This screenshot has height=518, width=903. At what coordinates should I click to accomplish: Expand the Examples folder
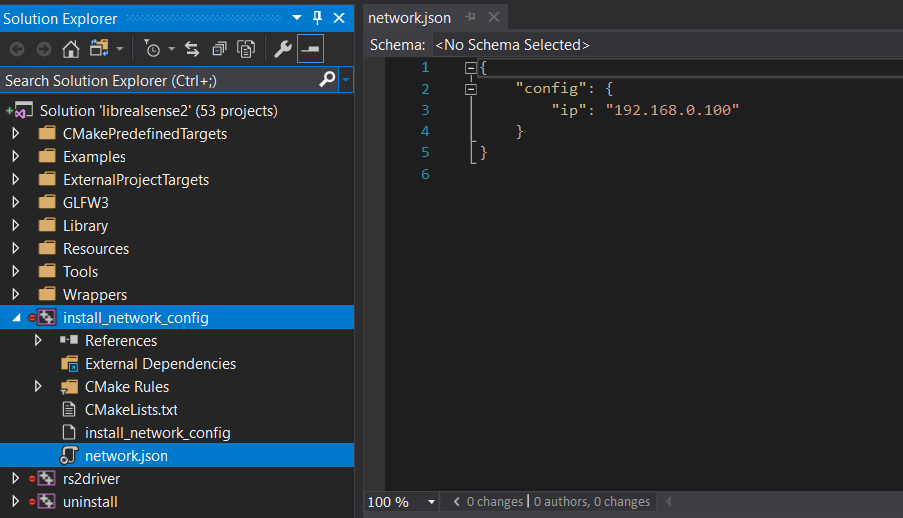pyautogui.click(x=16, y=156)
